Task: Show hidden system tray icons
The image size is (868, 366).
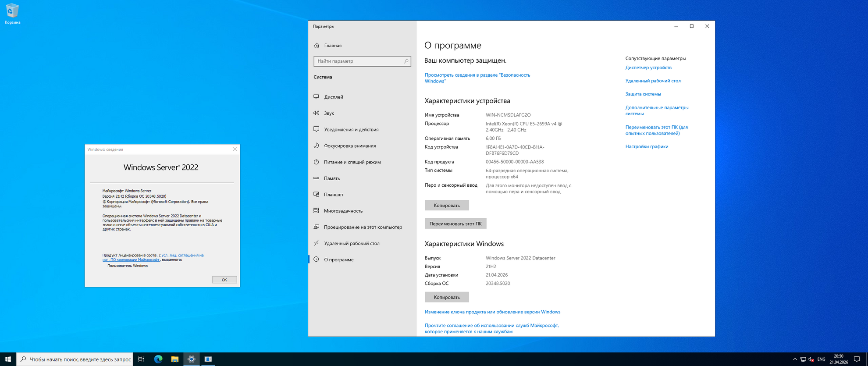Action: (795, 359)
